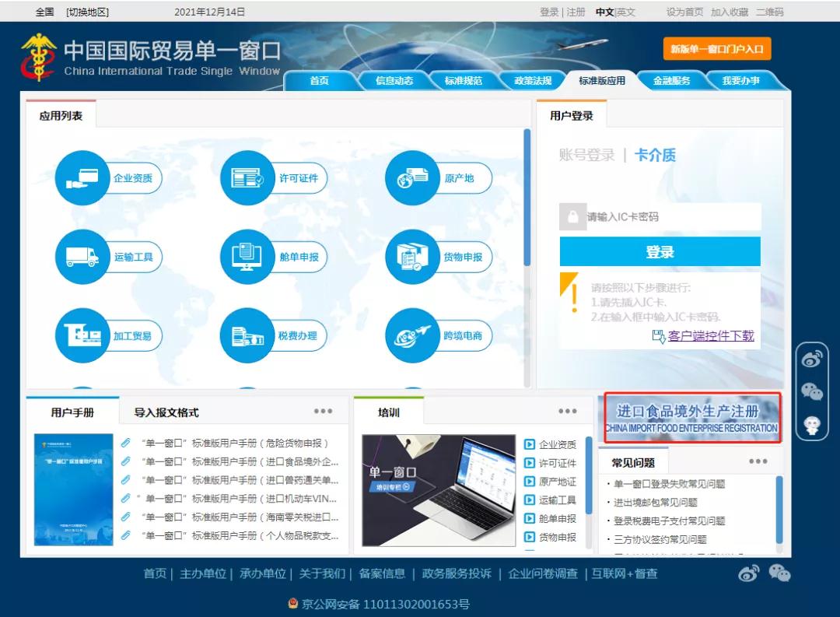The height and width of the screenshot is (617, 840).
Task: Click the 单一窗口 training video thumbnail
Action: click(439, 490)
